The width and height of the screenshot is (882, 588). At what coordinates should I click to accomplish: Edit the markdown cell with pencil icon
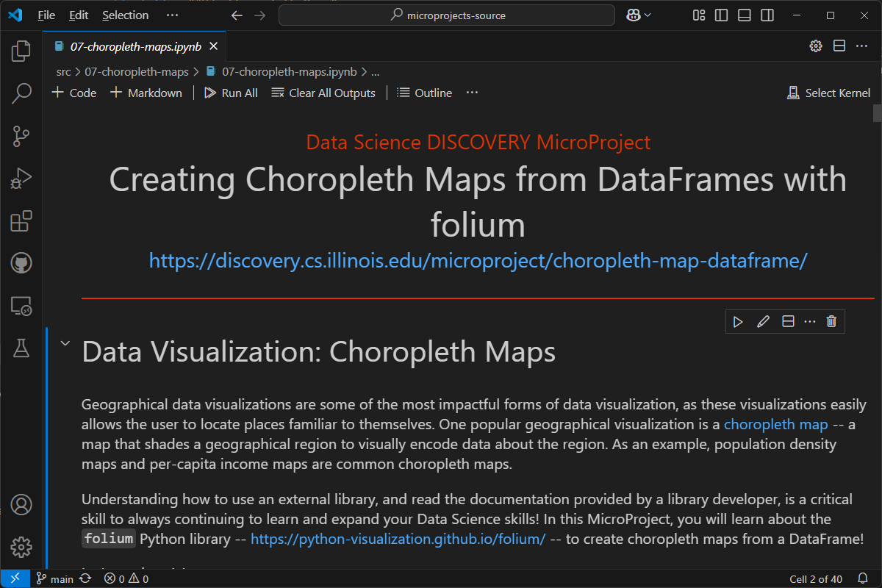click(763, 321)
